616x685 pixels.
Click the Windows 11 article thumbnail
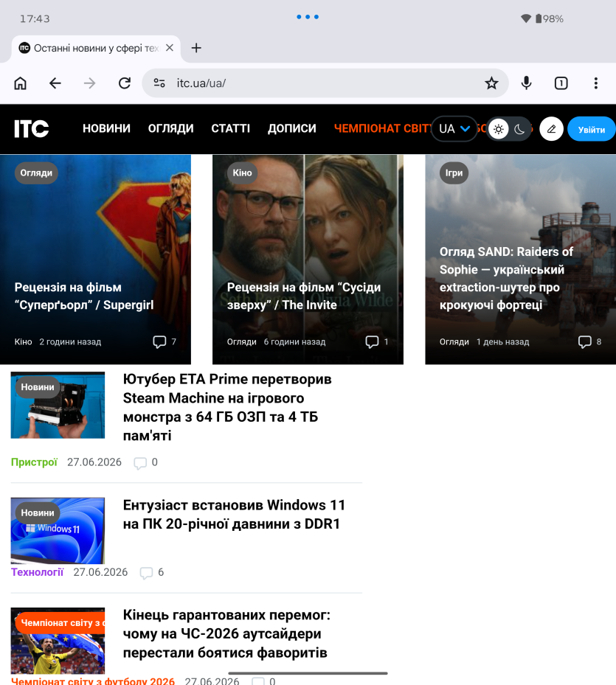click(58, 531)
